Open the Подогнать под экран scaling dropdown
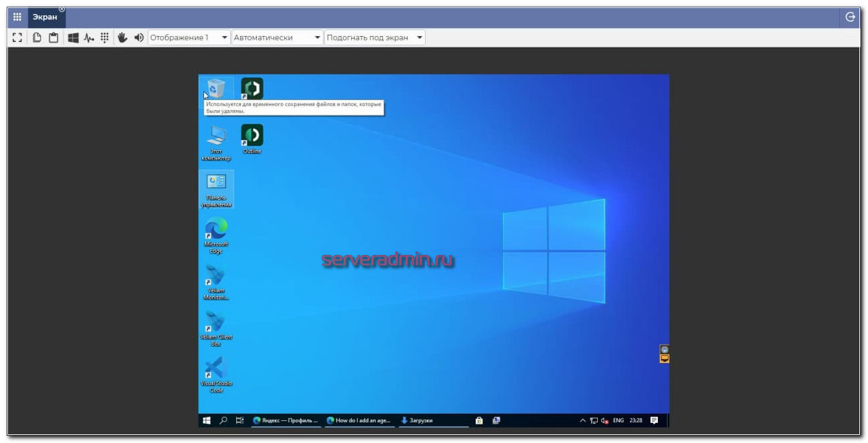Viewport: 868px width, 443px height. (374, 38)
